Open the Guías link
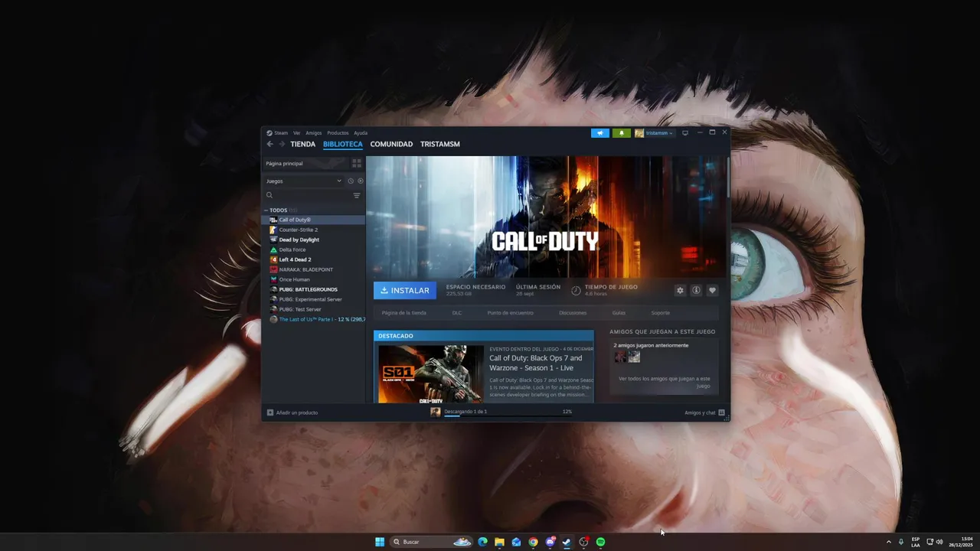Image resolution: width=980 pixels, height=551 pixels. [619, 313]
